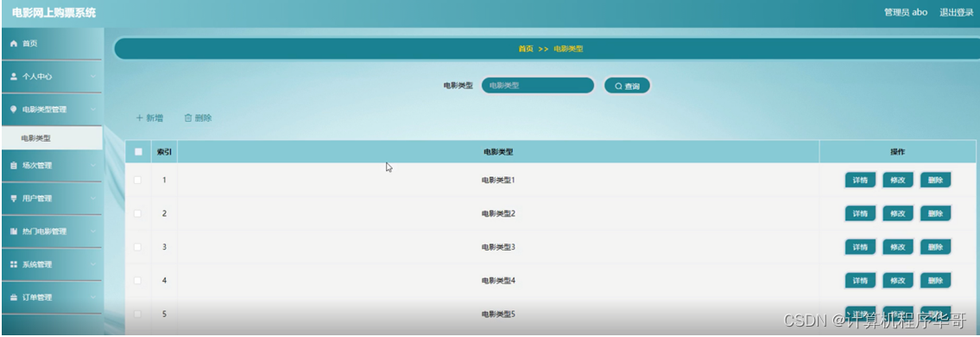Expand the 订单管理 menu chevron
The image size is (980, 337).
point(93,297)
